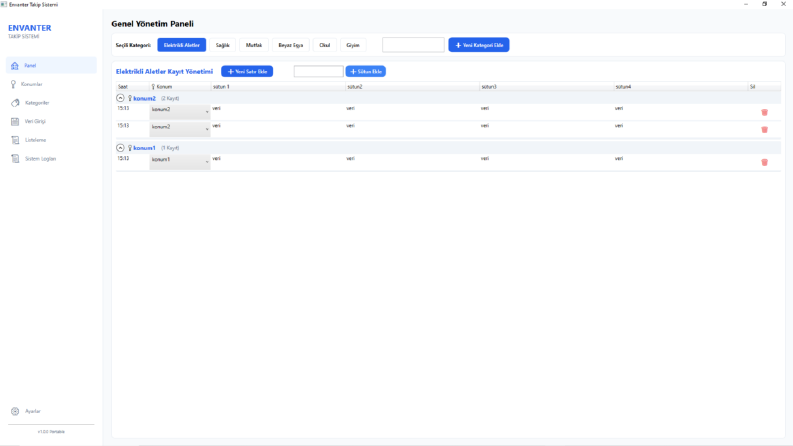
Task: Select the sütun3 cell in konum1 row
Action: coord(546,162)
